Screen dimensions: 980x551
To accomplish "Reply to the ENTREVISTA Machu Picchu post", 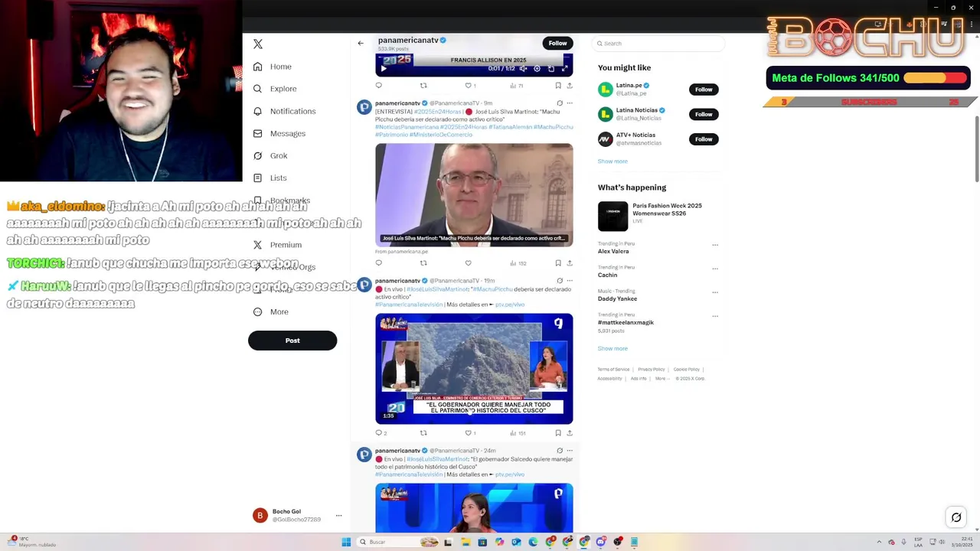I will [378, 263].
